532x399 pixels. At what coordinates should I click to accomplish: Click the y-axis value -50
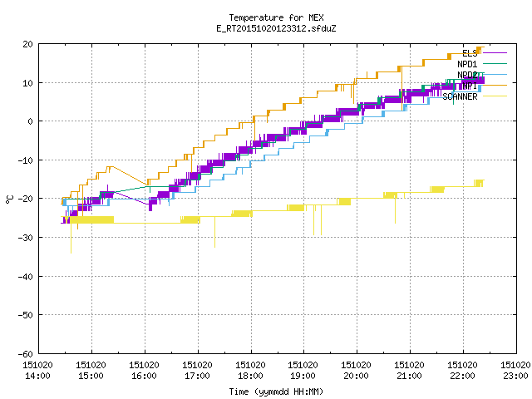point(26,315)
